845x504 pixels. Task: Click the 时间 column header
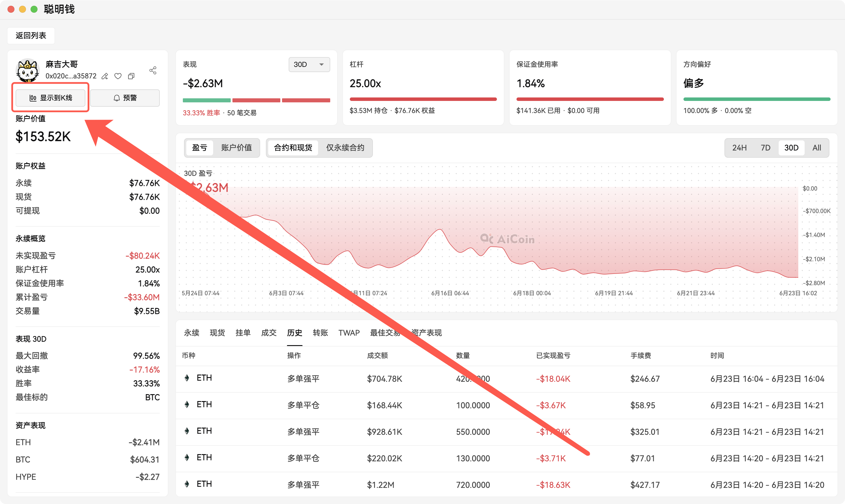point(717,356)
